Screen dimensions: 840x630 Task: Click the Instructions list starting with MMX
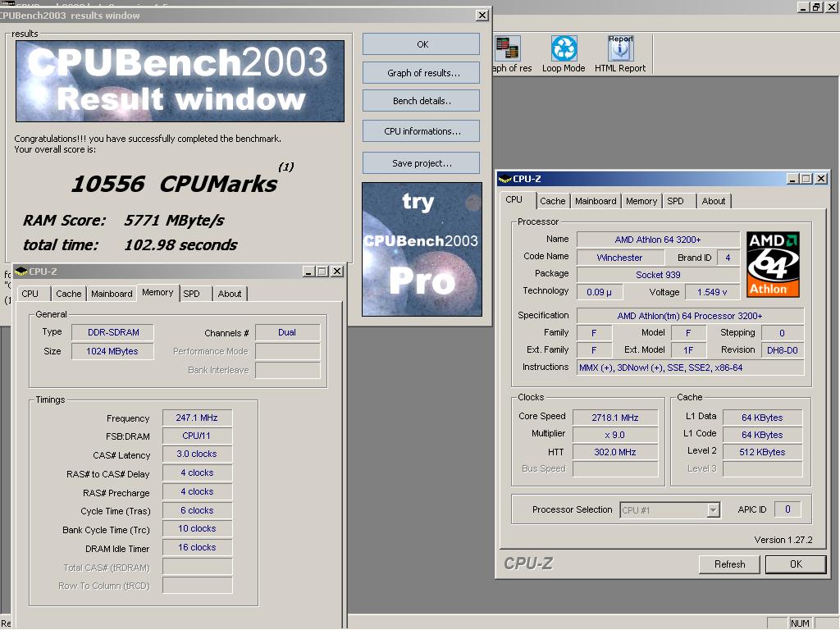click(x=690, y=367)
